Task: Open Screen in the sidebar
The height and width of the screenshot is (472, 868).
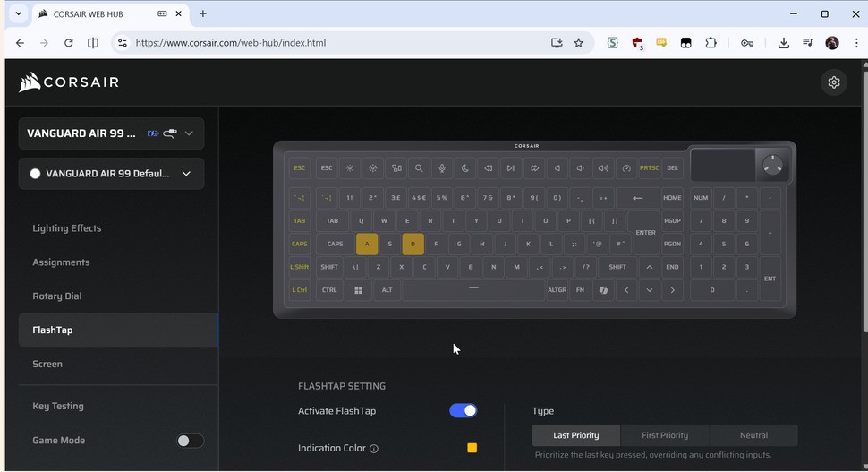Action: (47, 364)
